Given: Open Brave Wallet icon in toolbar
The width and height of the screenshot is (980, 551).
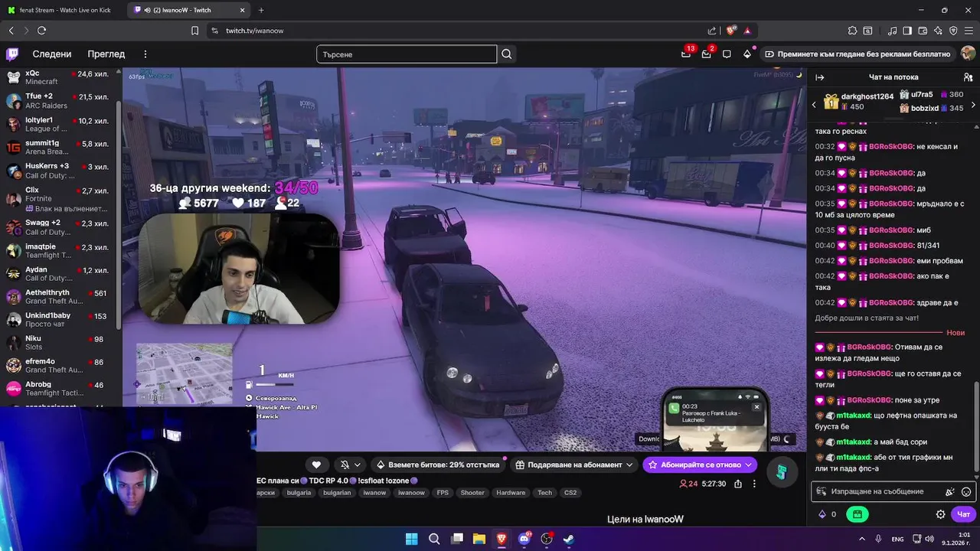Looking at the screenshot, I should tap(923, 31).
